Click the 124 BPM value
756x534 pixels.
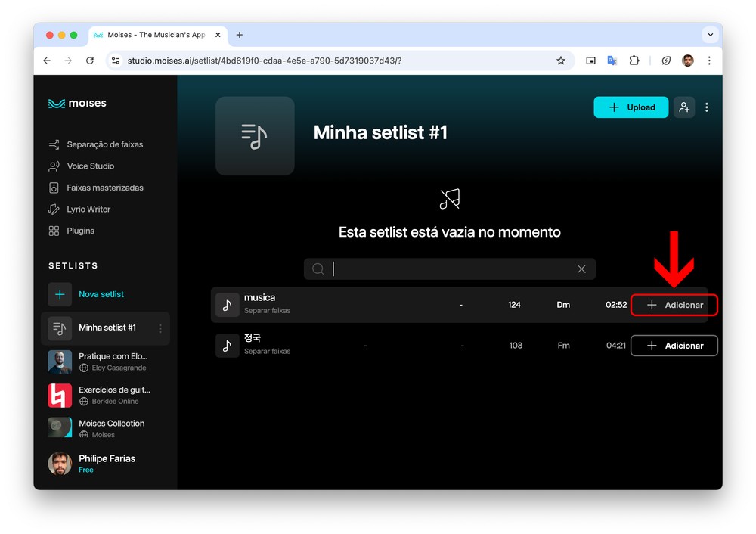[514, 305]
